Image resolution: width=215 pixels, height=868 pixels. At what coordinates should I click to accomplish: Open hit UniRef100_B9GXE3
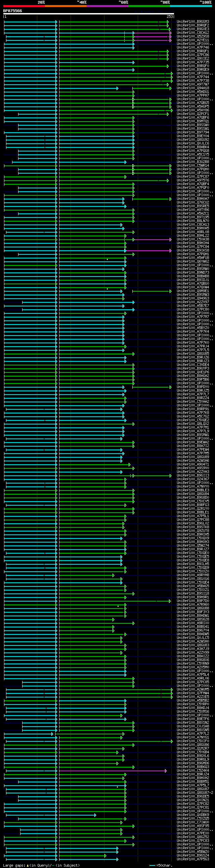193,29
